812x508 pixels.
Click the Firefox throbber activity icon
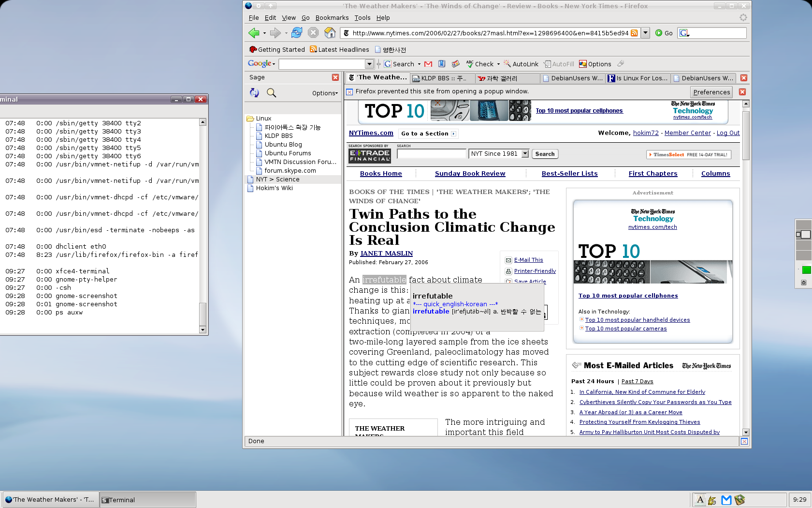743,17
